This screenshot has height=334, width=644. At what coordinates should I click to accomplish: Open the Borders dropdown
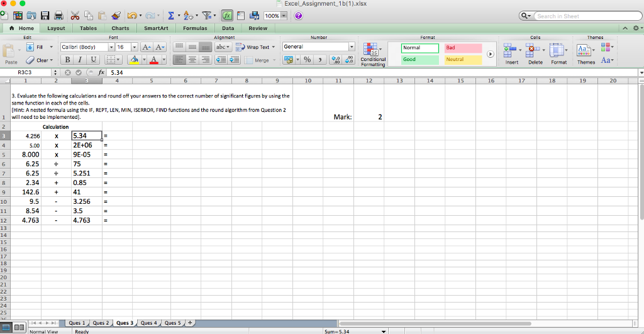coord(113,60)
